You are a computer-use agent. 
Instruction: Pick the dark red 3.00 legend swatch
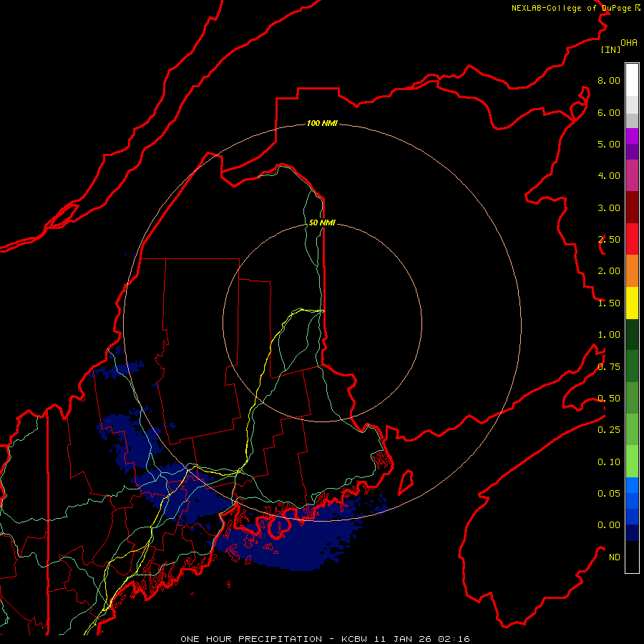632,208
